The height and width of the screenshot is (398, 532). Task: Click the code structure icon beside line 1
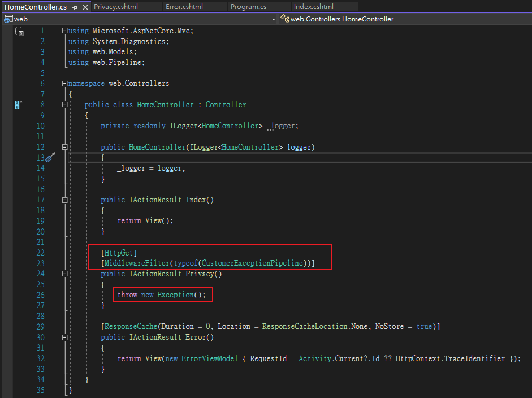(x=19, y=32)
